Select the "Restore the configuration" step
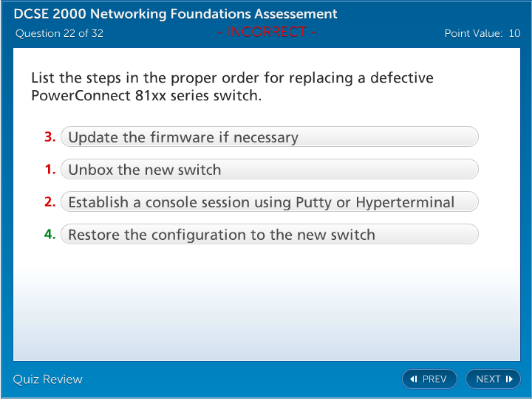This screenshot has height=400, width=532. click(269, 235)
